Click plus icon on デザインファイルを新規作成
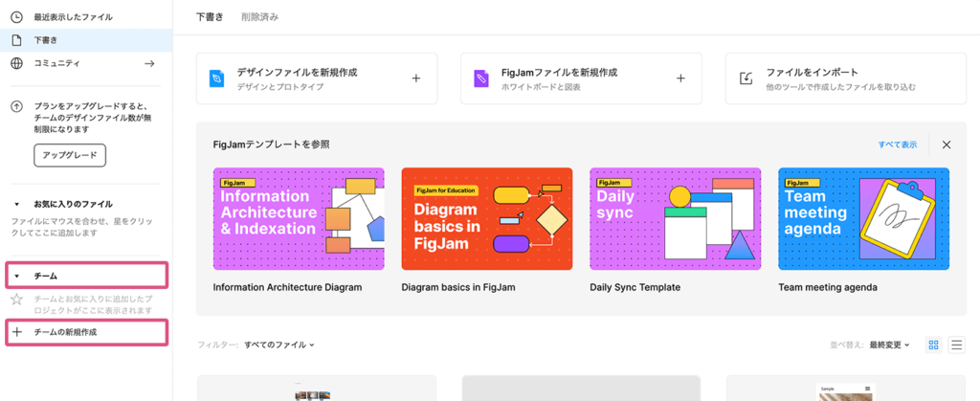This screenshot has width=980, height=401. 416,78
